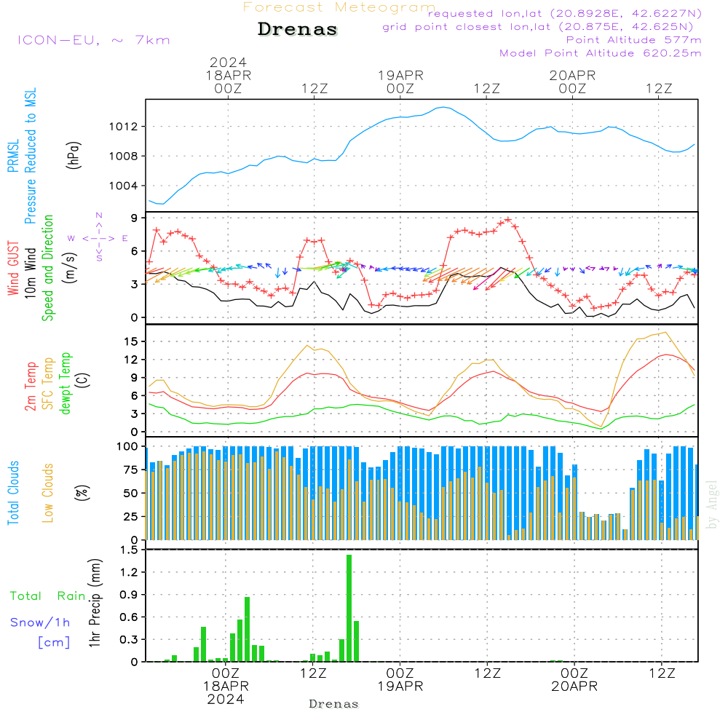This screenshot has height=728, width=728.
Task: Click the "0.9" precipitation axis value
Action: 129,595
